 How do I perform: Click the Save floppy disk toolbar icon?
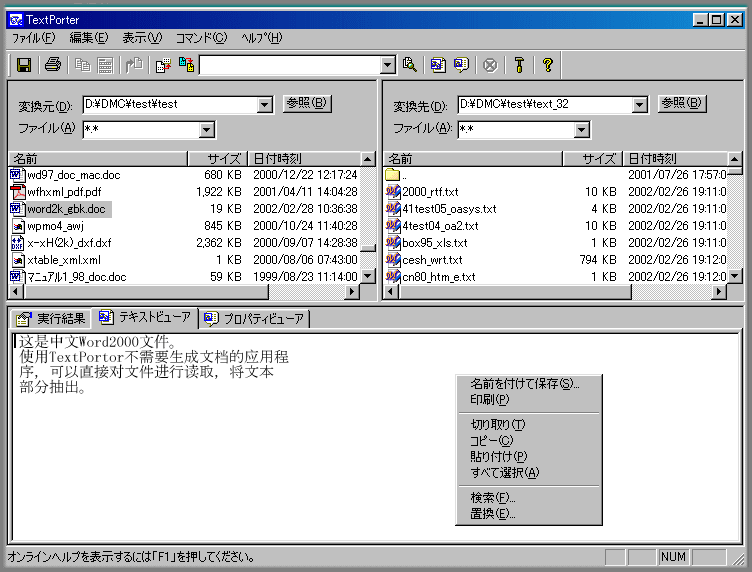pyautogui.click(x=24, y=65)
